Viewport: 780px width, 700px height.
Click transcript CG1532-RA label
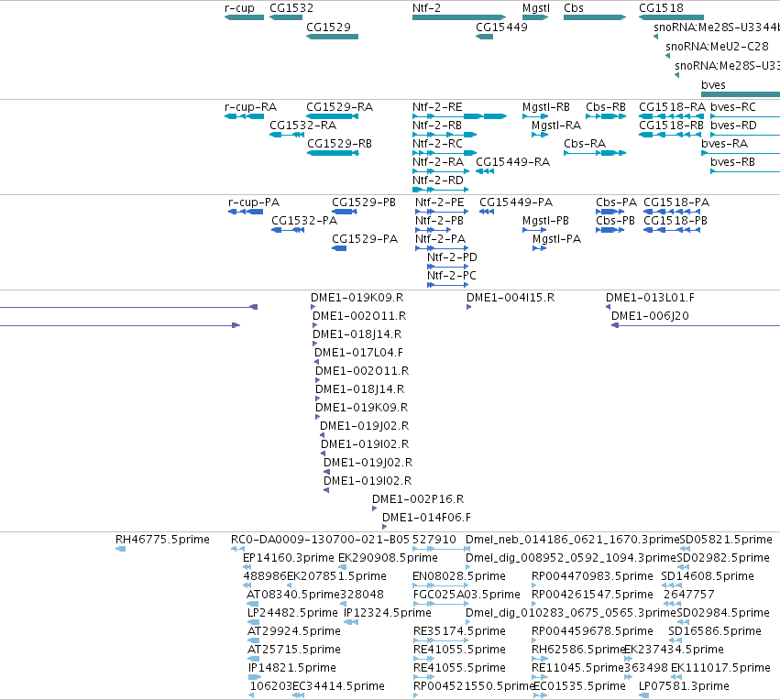303,126
